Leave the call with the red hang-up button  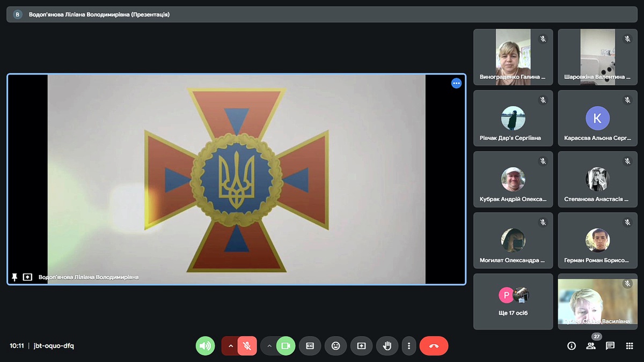coord(434,346)
